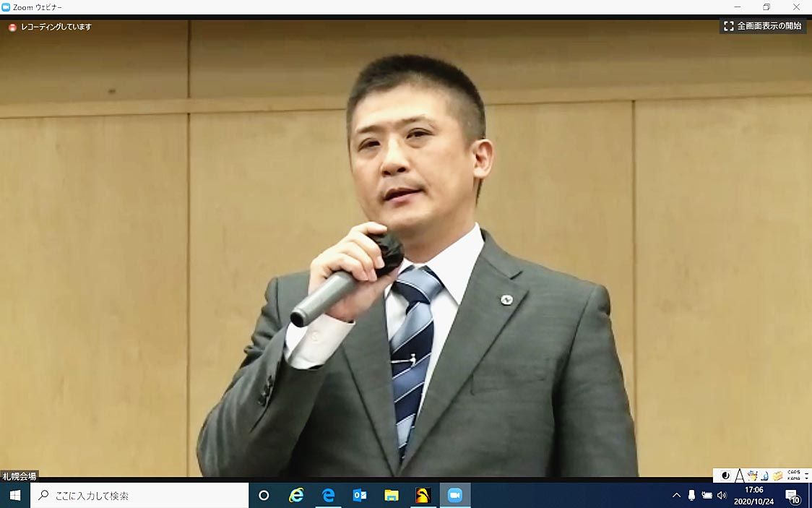Open File Explorer from the taskbar
812x508 pixels.
(x=392, y=496)
